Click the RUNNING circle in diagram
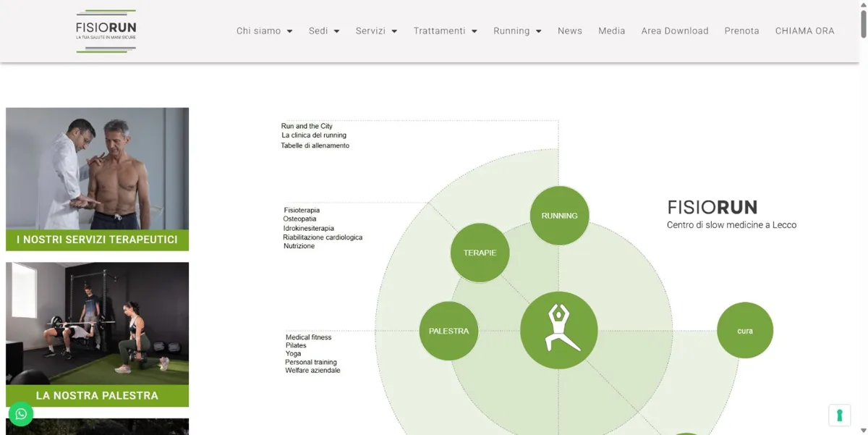The width and height of the screenshot is (868, 435). point(559,216)
